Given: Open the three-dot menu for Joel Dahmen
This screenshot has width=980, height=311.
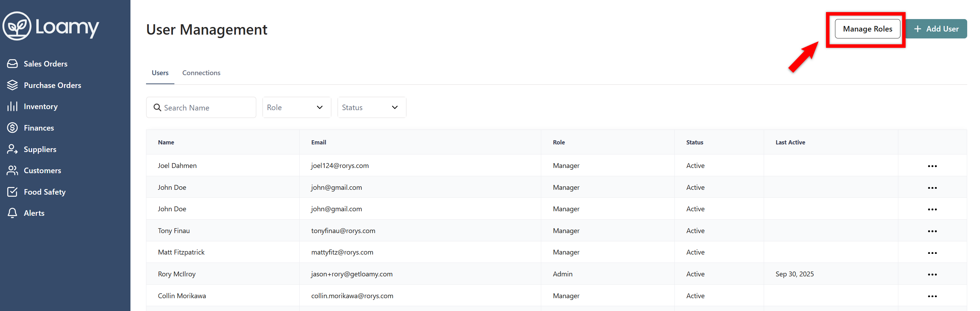Looking at the screenshot, I should (x=932, y=166).
